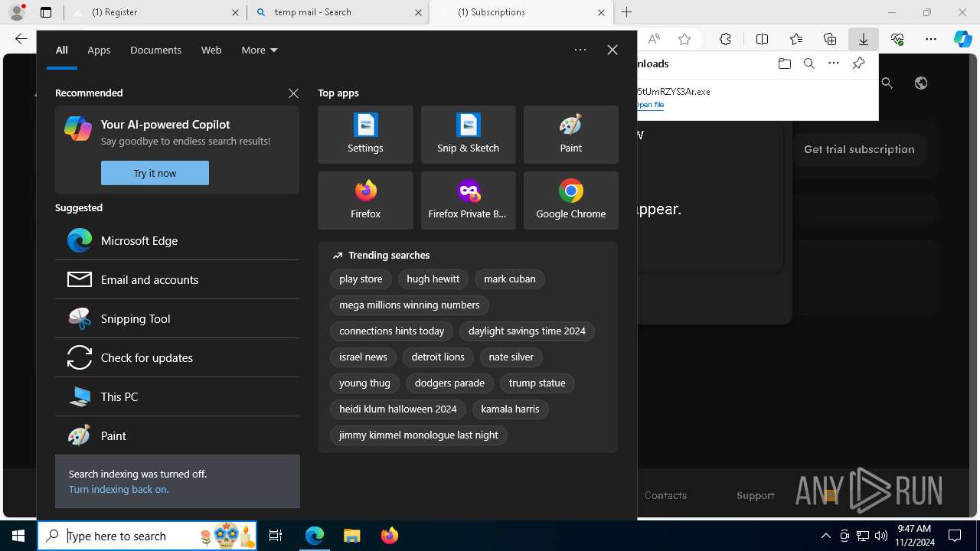
Task: Go back with the browser arrow
Action: (21, 39)
